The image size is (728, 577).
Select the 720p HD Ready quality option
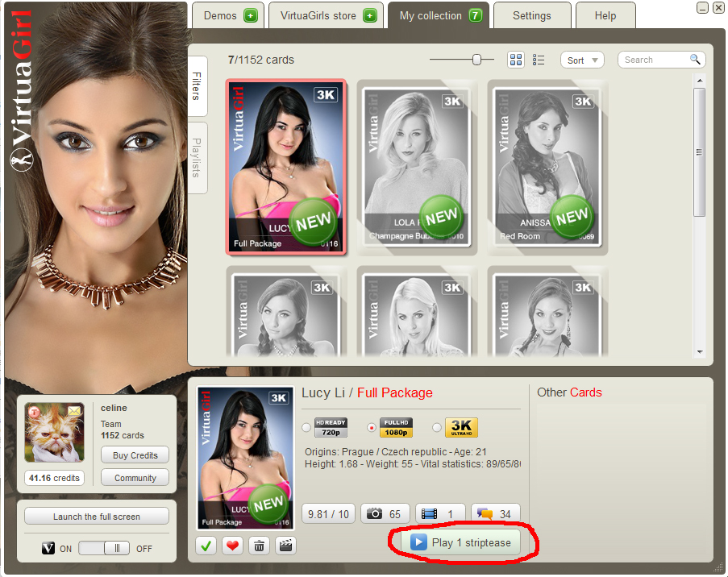pos(306,428)
